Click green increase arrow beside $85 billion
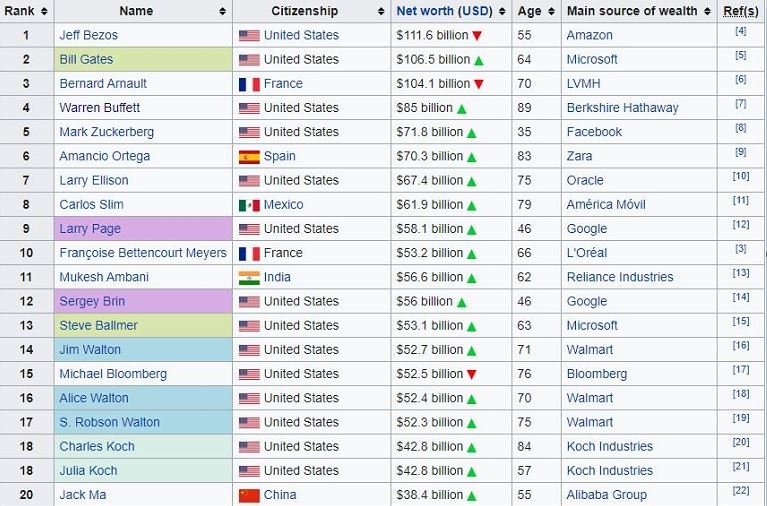Screen dimensions: 767x506 click(x=462, y=109)
